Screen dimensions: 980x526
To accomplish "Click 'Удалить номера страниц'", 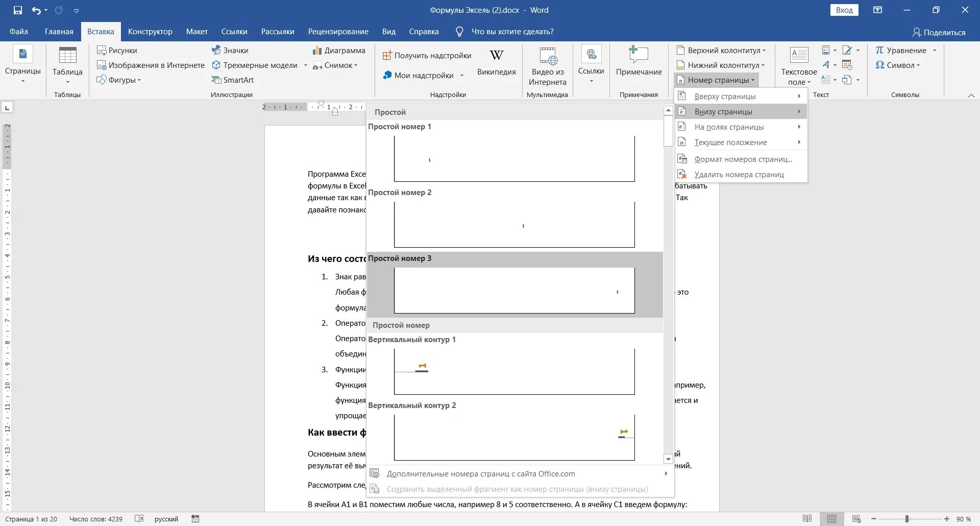I will (741, 174).
